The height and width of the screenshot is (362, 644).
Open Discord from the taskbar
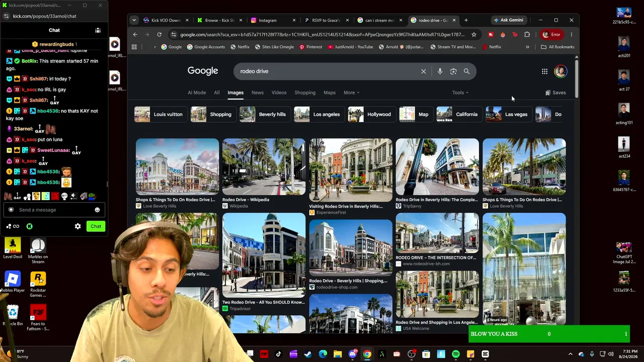353,354
